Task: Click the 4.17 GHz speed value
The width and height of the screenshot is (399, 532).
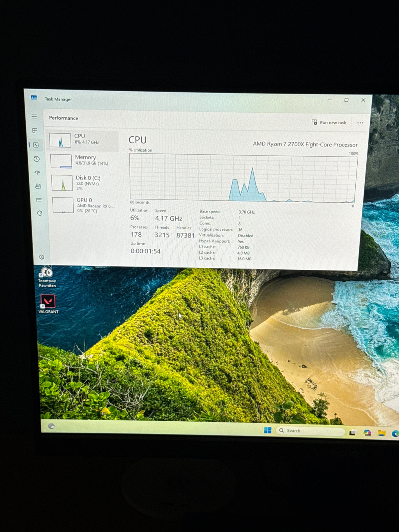Action: tap(169, 219)
